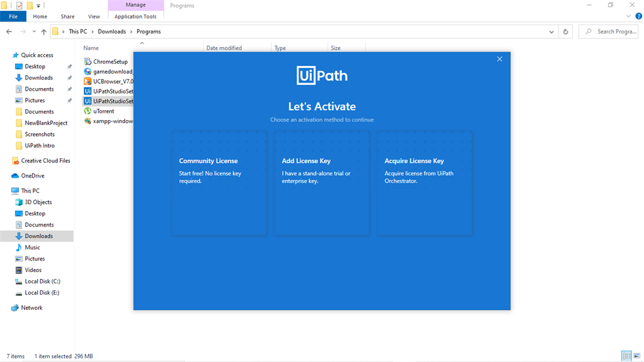Unpin Desktop using its pin icon
644x362 pixels.
(69, 67)
